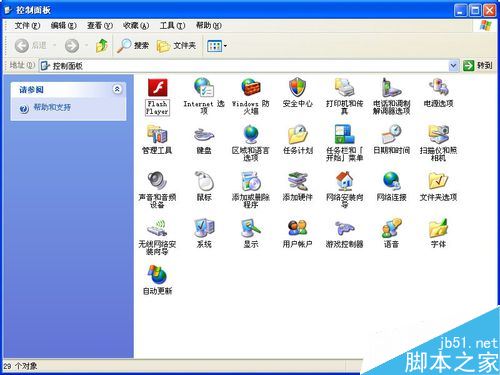Click the 后退 back button
This screenshot has width=500, height=375.
click(31, 46)
